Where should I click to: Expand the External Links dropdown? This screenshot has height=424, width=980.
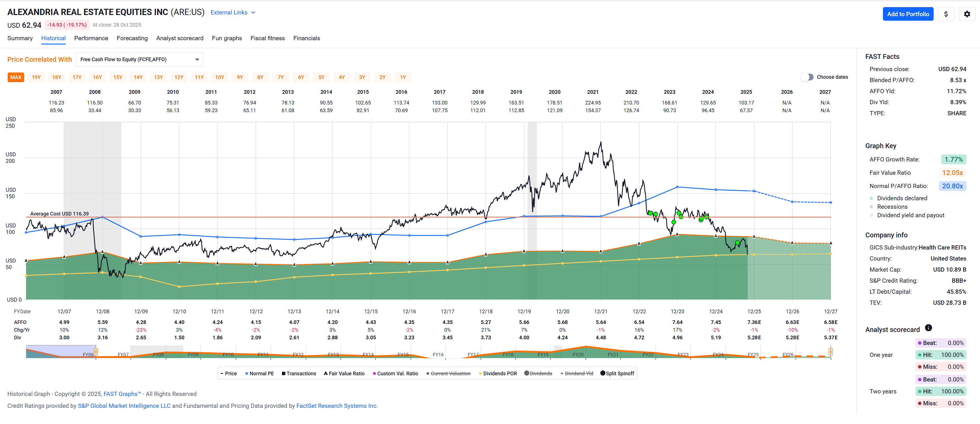pos(232,12)
